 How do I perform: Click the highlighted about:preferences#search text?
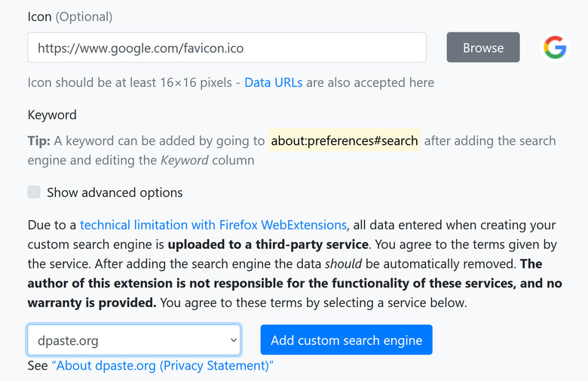pos(344,140)
